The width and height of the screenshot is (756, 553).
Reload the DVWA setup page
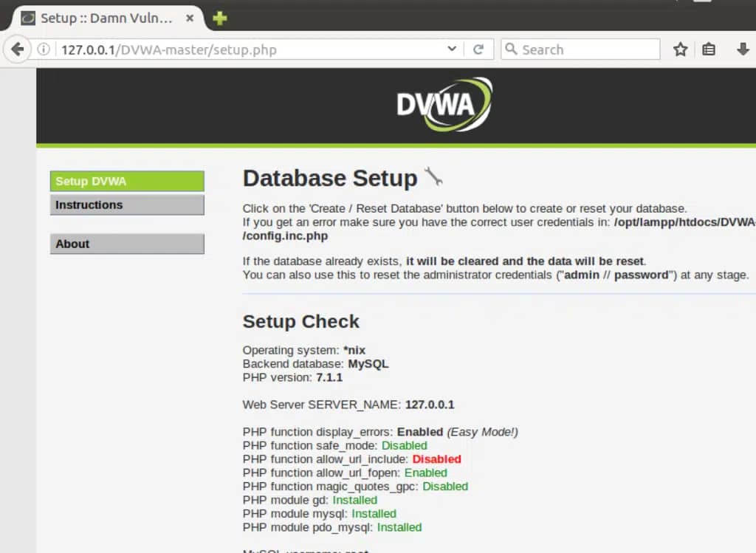point(480,49)
